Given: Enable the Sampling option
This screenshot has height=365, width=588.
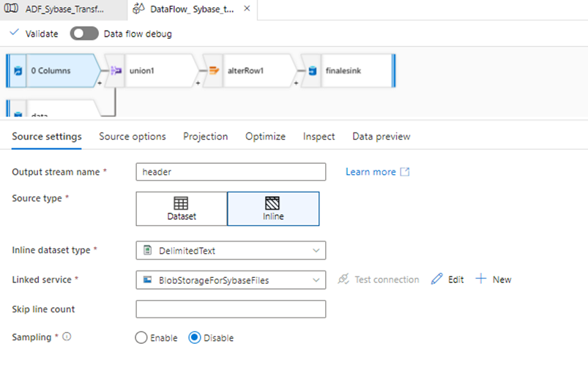Looking at the screenshot, I should tap(141, 338).
